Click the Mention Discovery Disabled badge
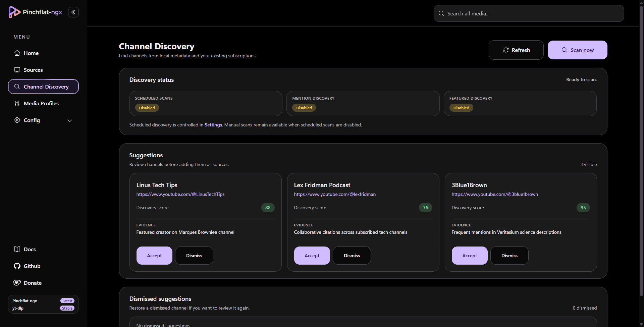Image resolution: width=644 pixels, height=327 pixels. (x=304, y=108)
